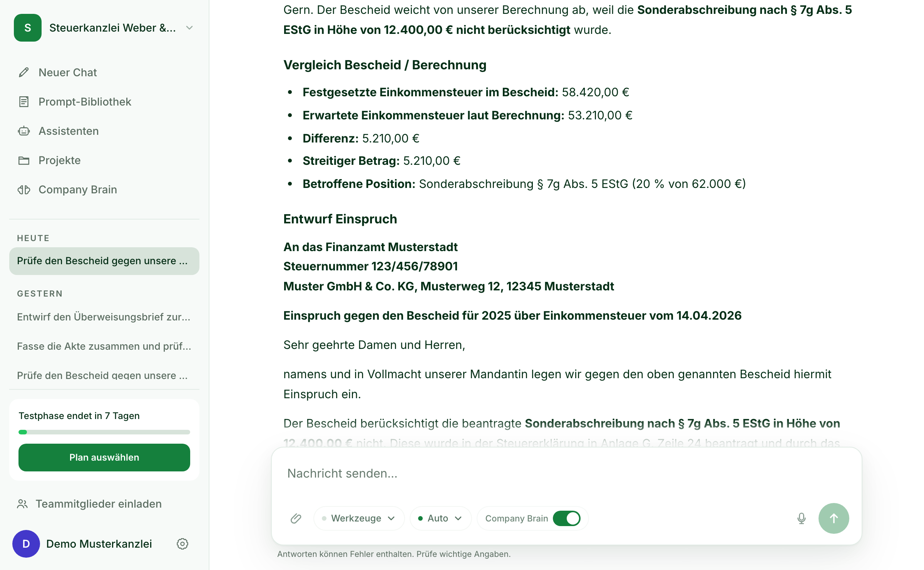Click the Projekte folder icon

click(x=24, y=160)
